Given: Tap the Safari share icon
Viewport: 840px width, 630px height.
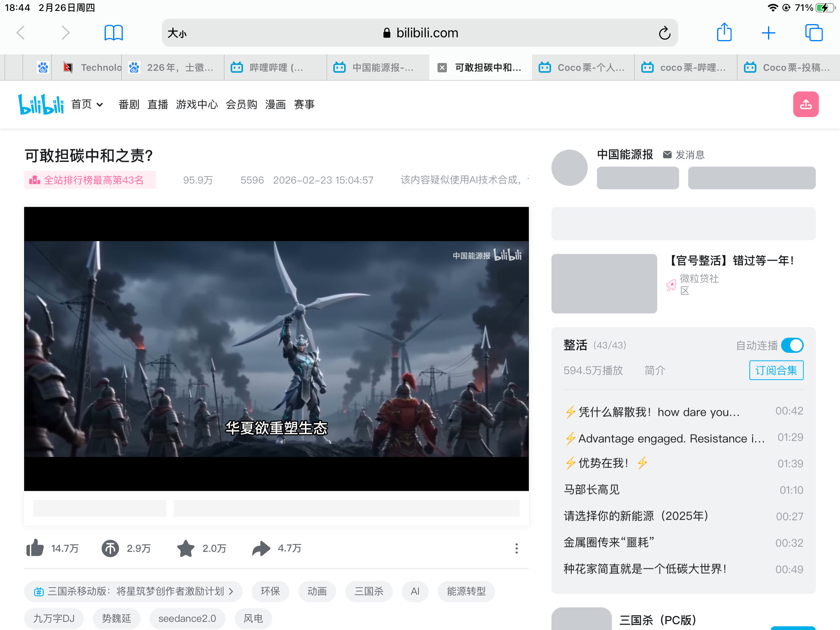Looking at the screenshot, I should pyautogui.click(x=724, y=33).
